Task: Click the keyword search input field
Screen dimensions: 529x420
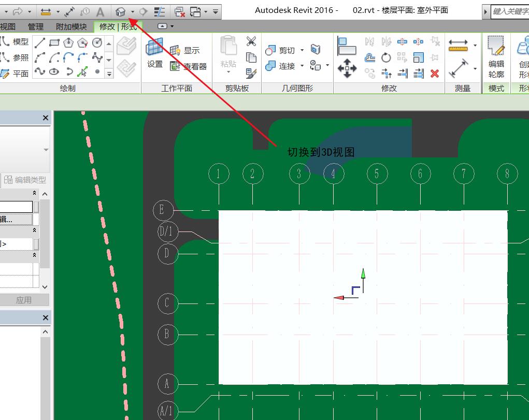Action: point(509,11)
